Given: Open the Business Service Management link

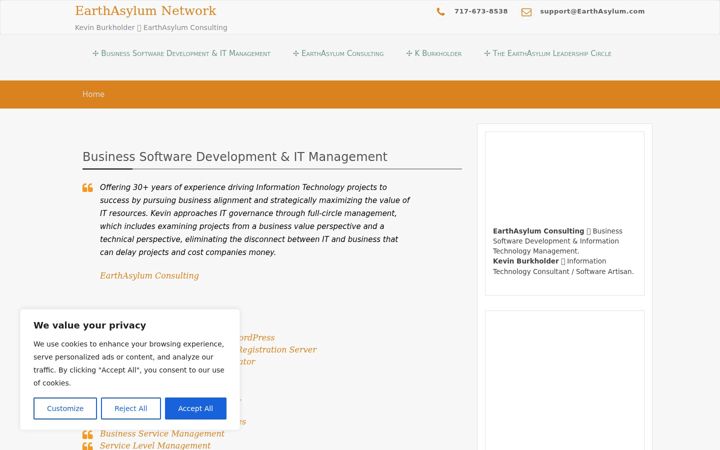Looking at the screenshot, I should click(162, 433).
